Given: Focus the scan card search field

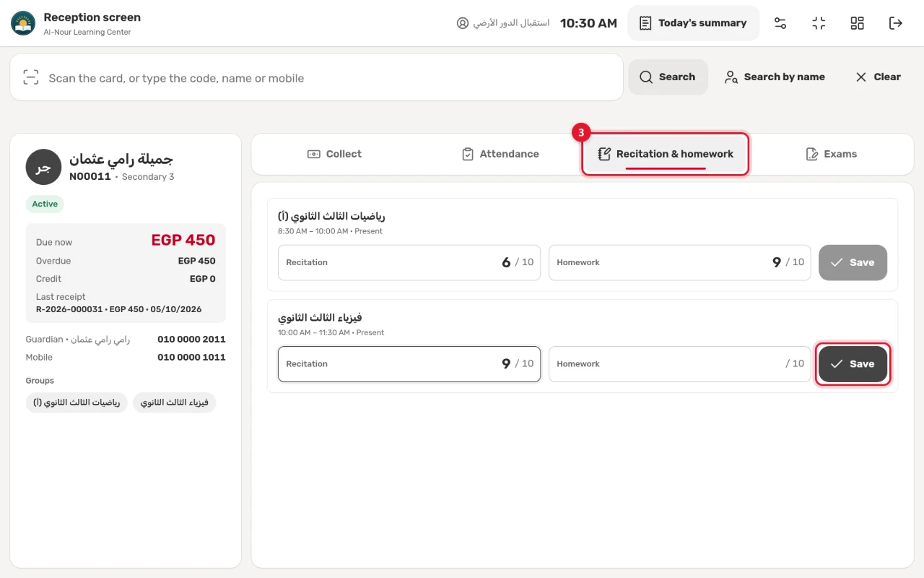Looking at the screenshot, I should coord(316,77).
